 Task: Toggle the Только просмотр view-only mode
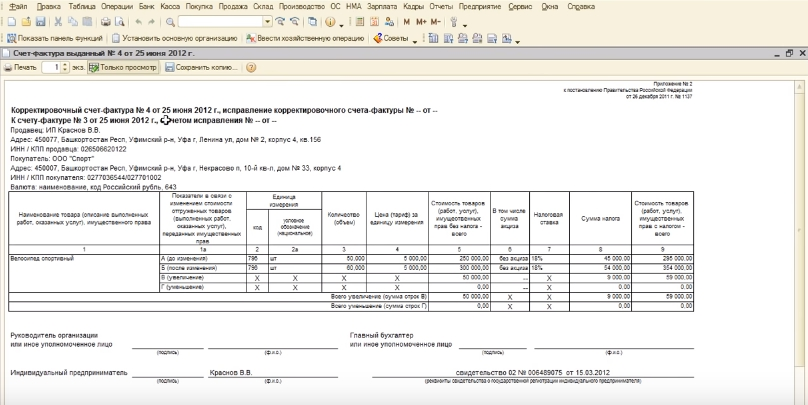[122, 67]
